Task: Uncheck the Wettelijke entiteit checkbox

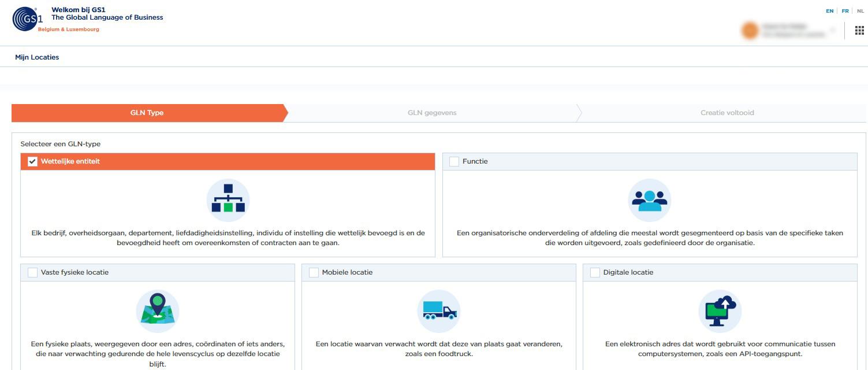Action: tap(33, 162)
